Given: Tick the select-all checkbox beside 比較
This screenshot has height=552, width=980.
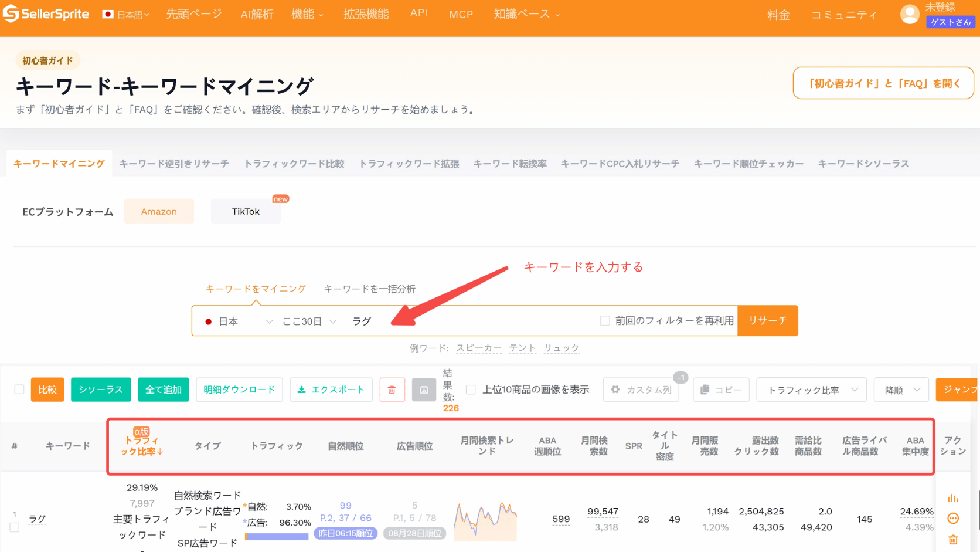Looking at the screenshot, I should (x=19, y=390).
